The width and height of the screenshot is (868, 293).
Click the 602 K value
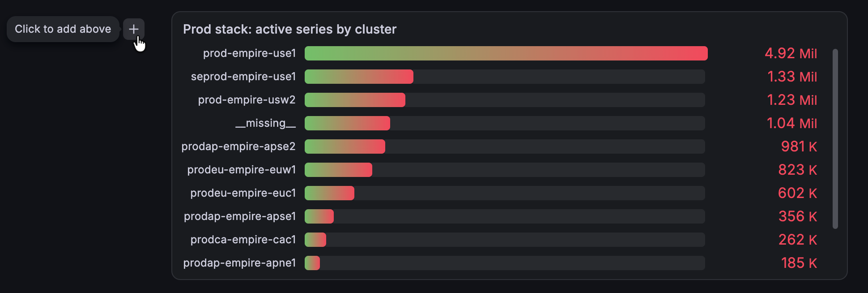pyautogui.click(x=797, y=193)
